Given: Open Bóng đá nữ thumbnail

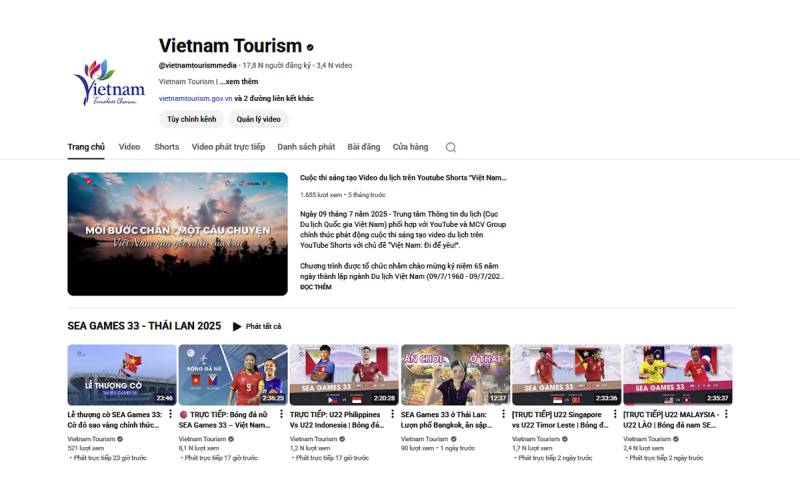Looking at the screenshot, I should pos(233,375).
